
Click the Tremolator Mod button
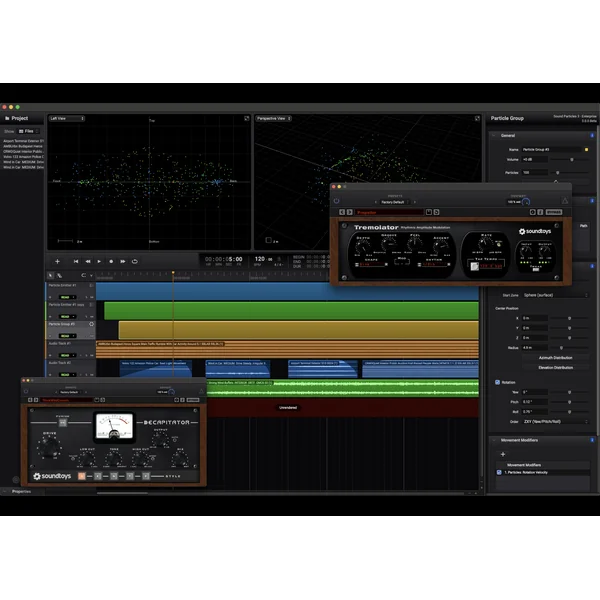402,262
